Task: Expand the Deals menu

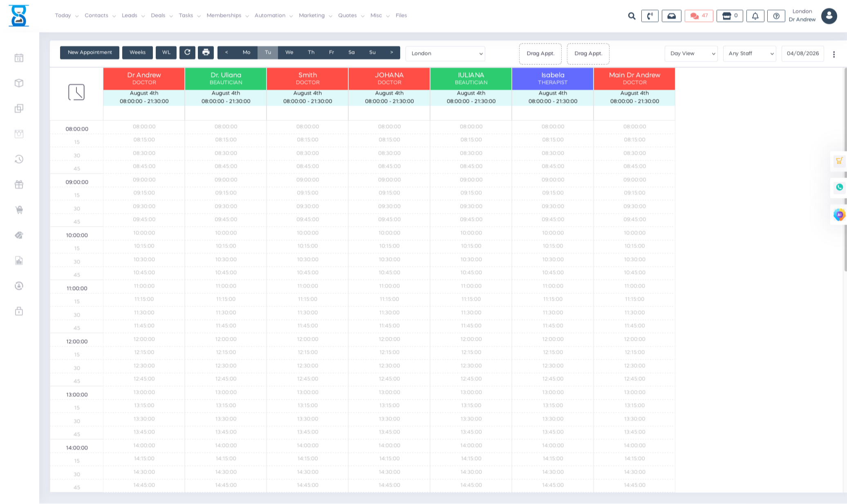Action: click(162, 16)
